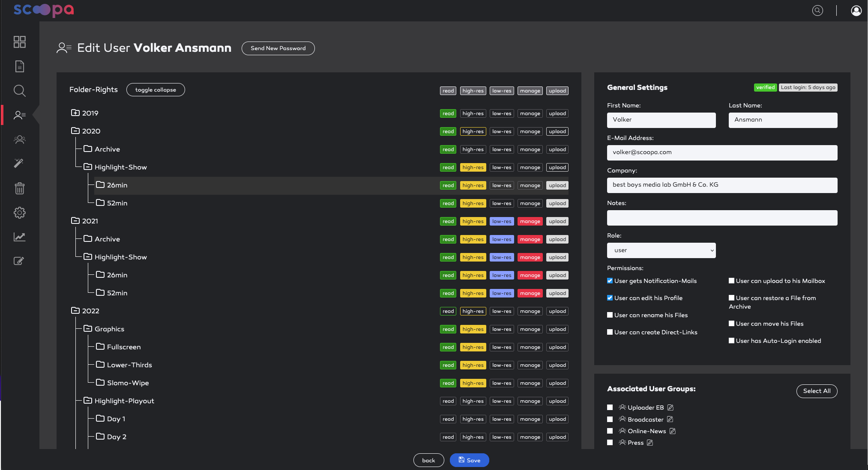Viewport: 868px width, 470px height.
Task: Enable User can move his Files
Action: click(731, 324)
